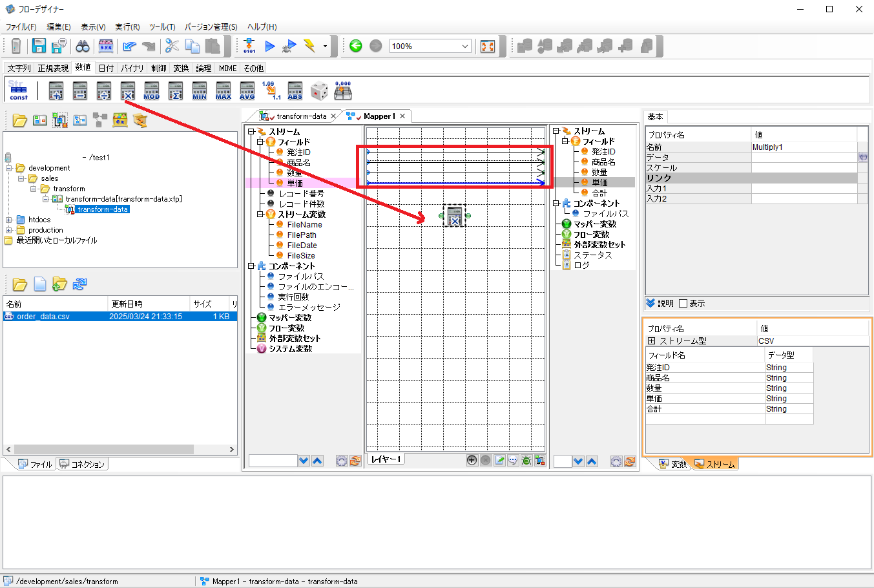
Task: Pick the random number dice icon
Action: pyautogui.click(x=319, y=91)
